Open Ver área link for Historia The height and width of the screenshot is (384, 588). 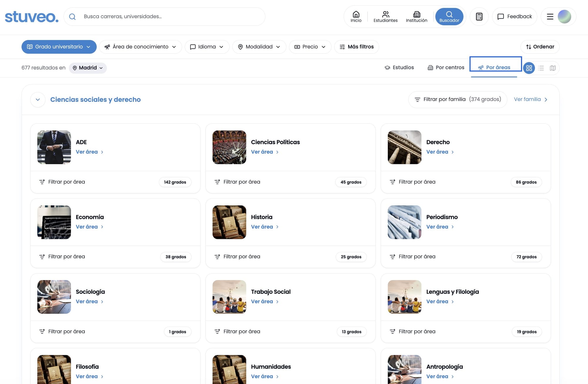click(x=265, y=227)
